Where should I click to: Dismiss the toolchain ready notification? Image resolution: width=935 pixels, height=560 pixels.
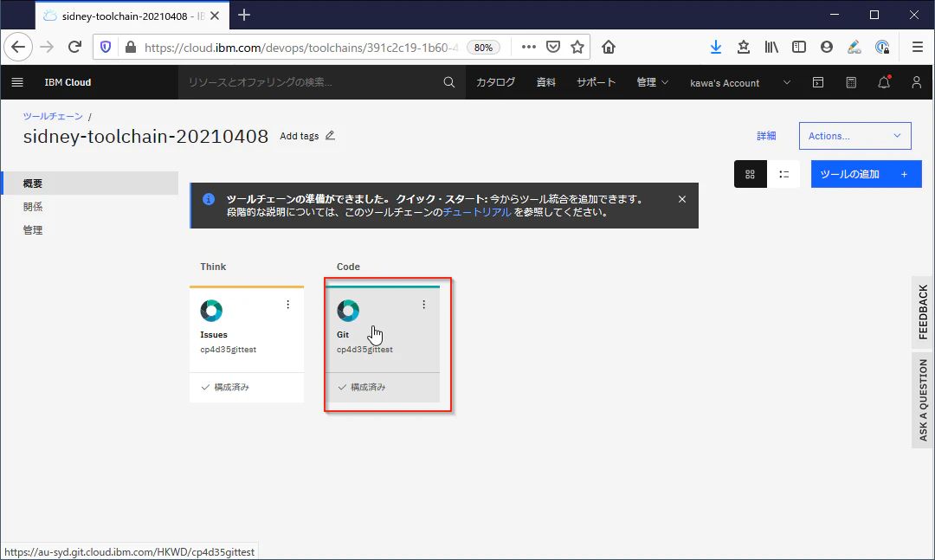click(x=682, y=199)
